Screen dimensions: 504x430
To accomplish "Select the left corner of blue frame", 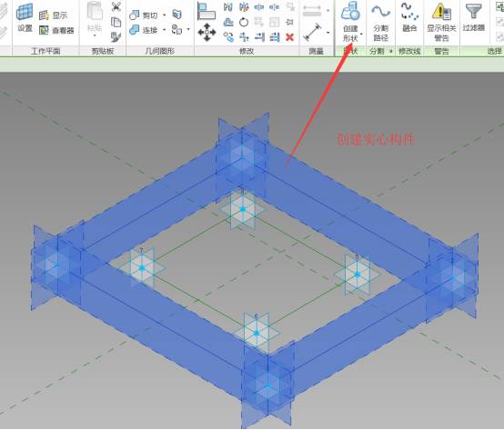I will [x=57, y=265].
